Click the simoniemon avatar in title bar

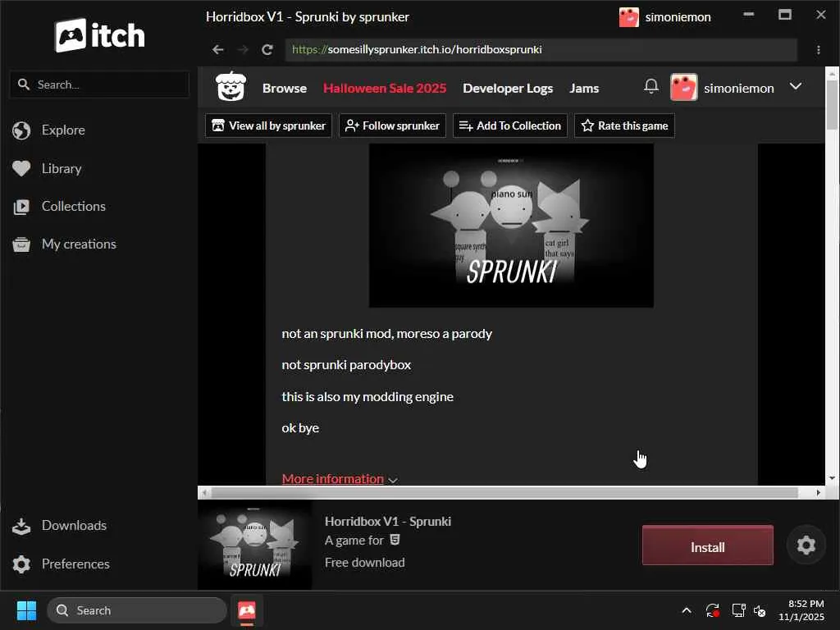tap(629, 17)
